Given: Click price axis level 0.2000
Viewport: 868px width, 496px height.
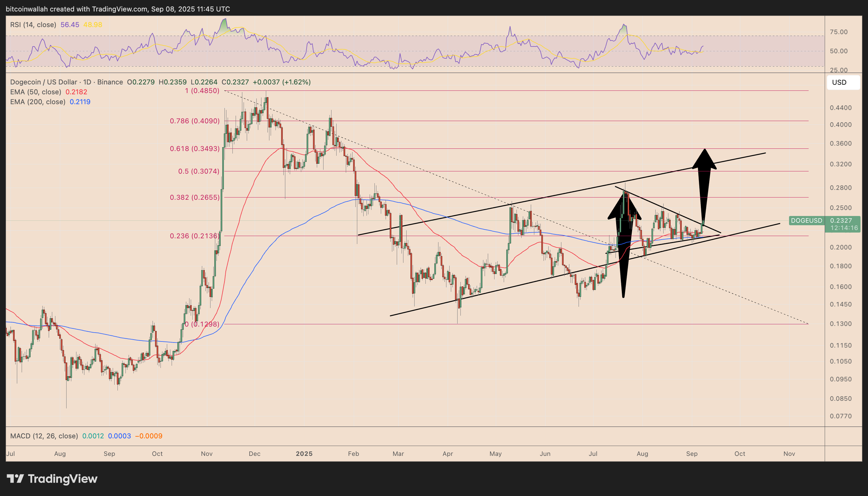Looking at the screenshot, I should coord(841,247).
